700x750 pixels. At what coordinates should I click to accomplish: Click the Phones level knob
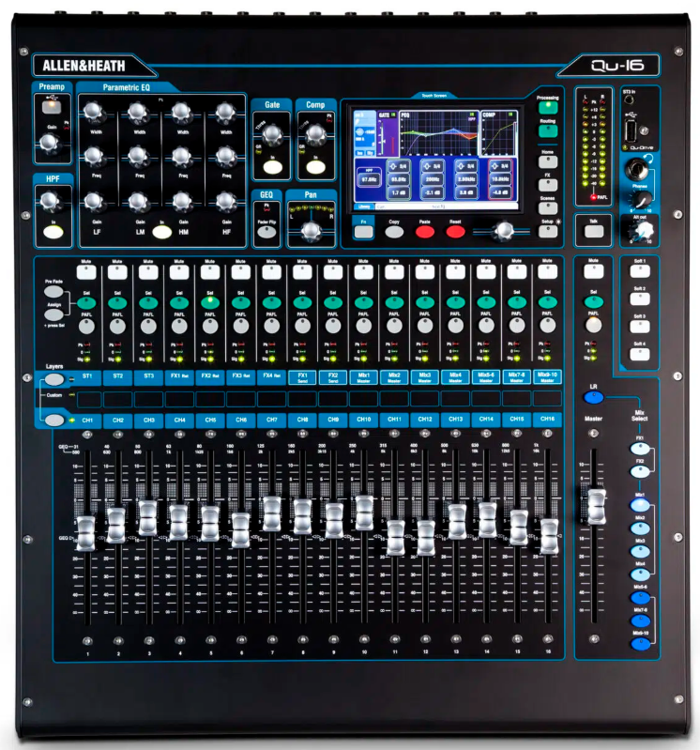point(641,198)
